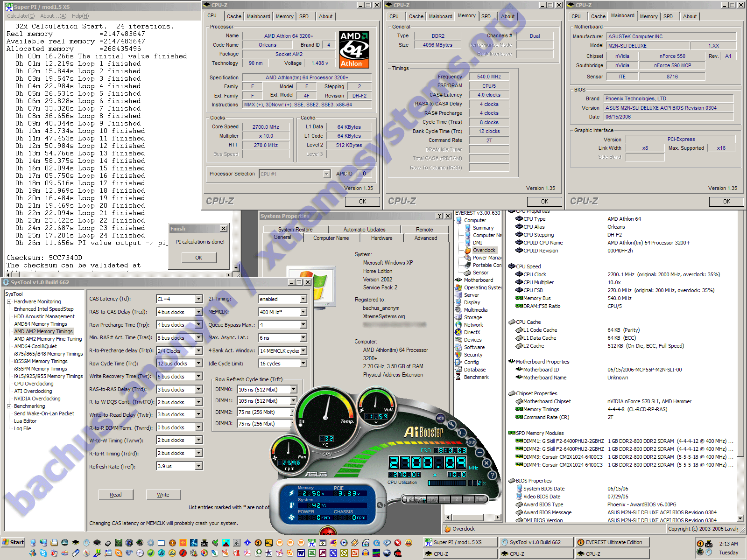Screen dimensions: 747x560
Task: Click the ASUS round button in AI Booster
Action: pos(471,442)
